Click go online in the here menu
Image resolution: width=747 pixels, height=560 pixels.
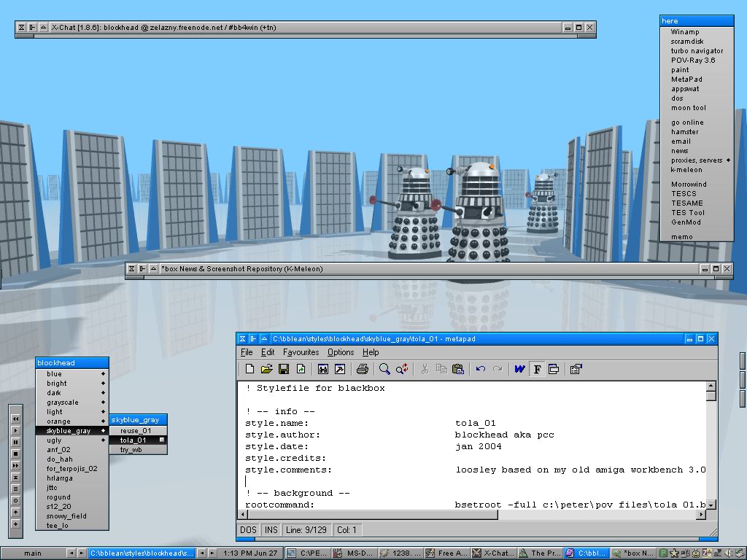(697, 122)
